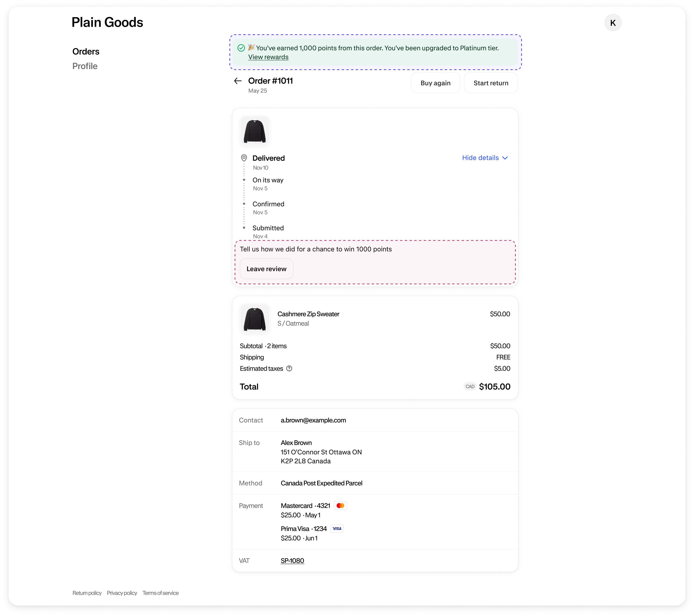Screen dimensions: 694x616
Task: Click the FREE shipping value
Action: pyautogui.click(x=503, y=357)
